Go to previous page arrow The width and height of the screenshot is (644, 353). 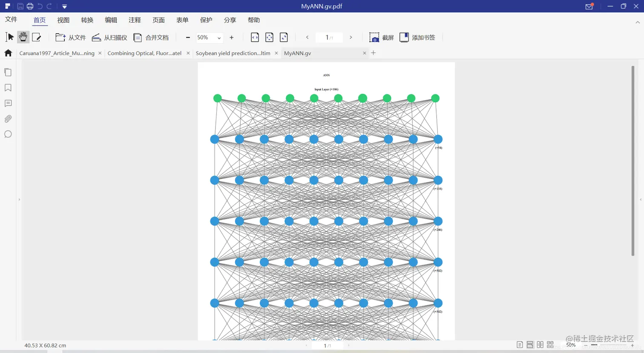(x=307, y=38)
